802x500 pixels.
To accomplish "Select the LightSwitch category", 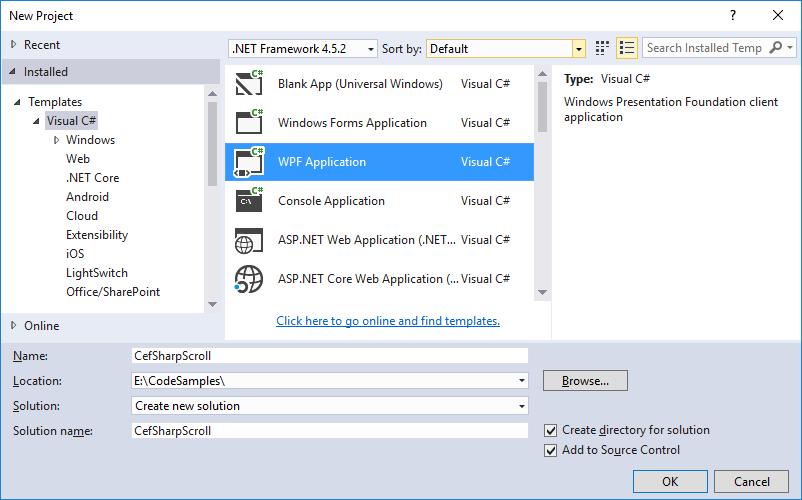I will 97,272.
